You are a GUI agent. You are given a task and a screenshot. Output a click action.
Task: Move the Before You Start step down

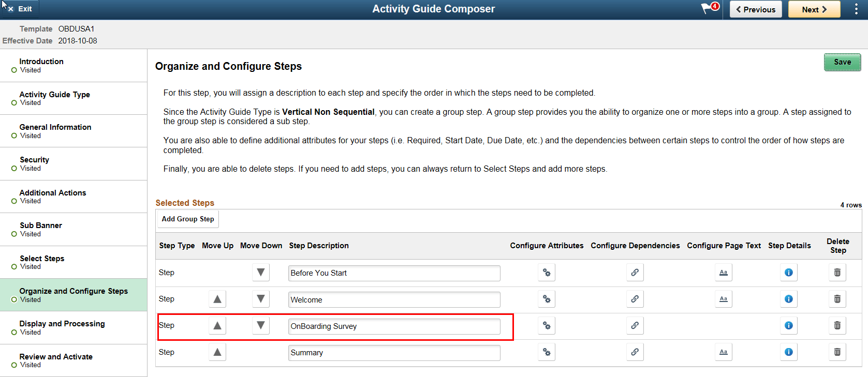click(260, 272)
